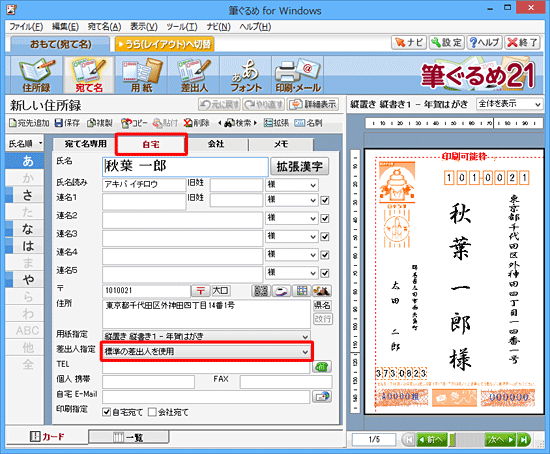Image resolution: width=550 pixels, height=454 pixels.
Task: Open the ファイル(F) menu
Action: point(26,27)
